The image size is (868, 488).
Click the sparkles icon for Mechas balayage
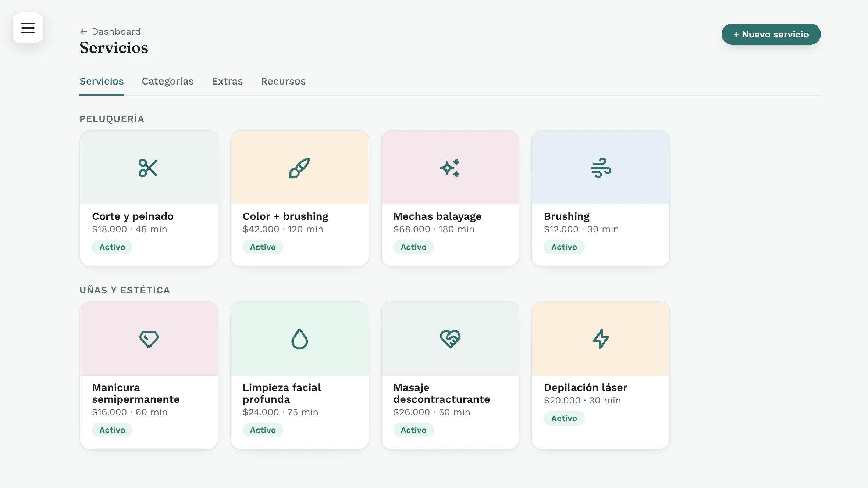click(450, 168)
